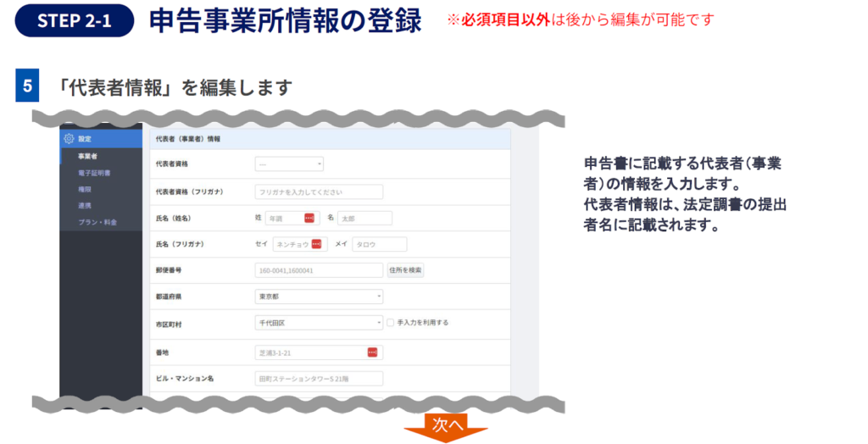The width and height of the screenshot is (868, 444).
Task: Expand the 都道府県 dropdown showing 東京都
Action: pos(319,297)
